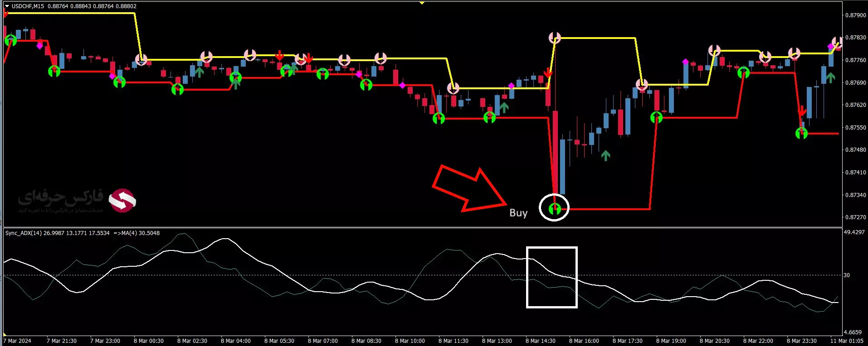Viewport: 868px width, 346px height.
Task: Click the 8 Mar 11:30 time label
Action: pos(454,341)
